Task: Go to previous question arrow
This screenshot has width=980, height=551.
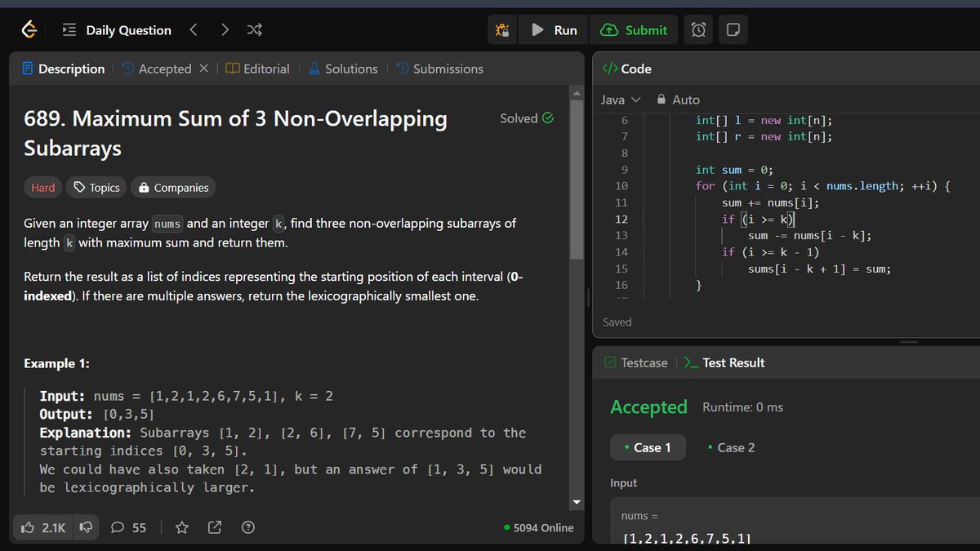Action: pyautogui.click(x=194, y=30)
